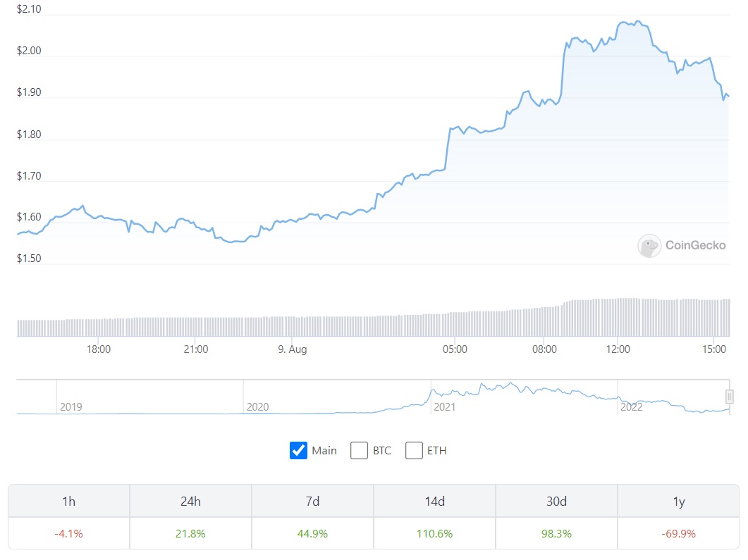
Task: Click the $2.10 price axis label
Action: pyautogui.click(x=30, y=9)
